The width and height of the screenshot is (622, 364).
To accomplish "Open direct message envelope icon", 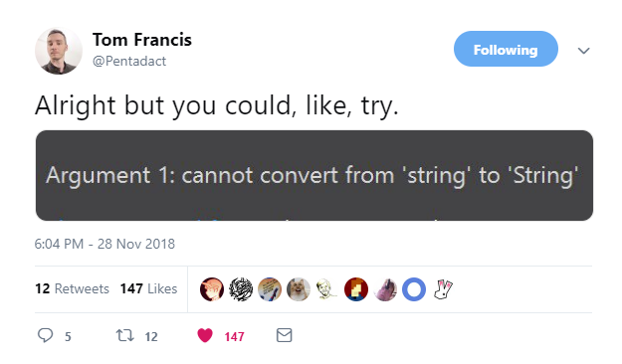I will [284, 335].
